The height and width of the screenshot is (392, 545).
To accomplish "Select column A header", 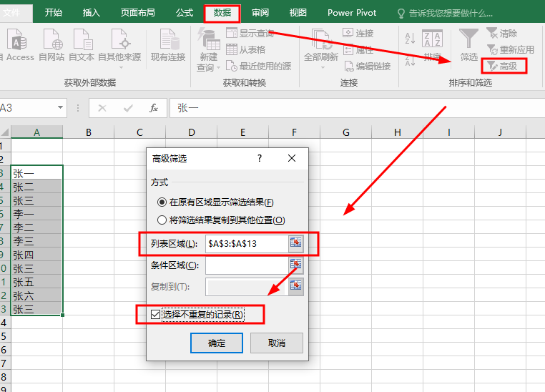I will [x=37, y=132].
